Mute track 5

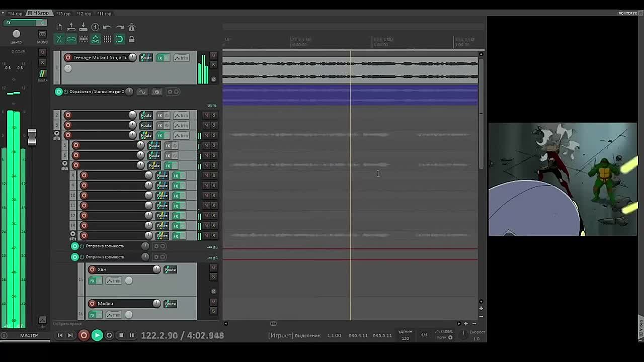pos(206,145)
